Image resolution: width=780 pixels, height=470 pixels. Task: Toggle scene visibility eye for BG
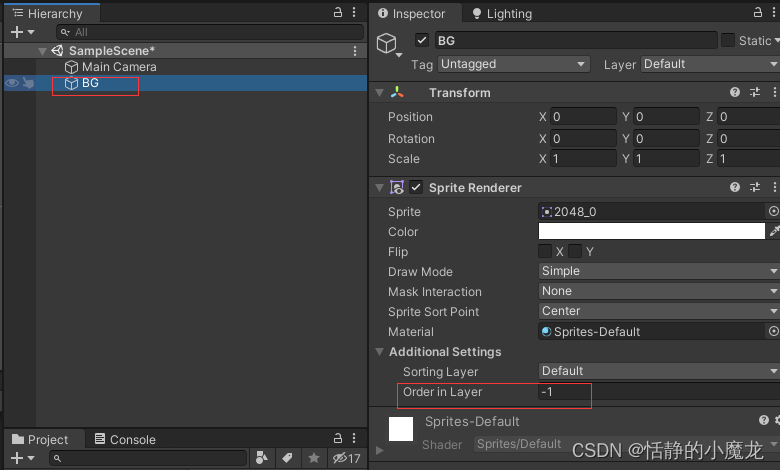click(x=12, y=83)
